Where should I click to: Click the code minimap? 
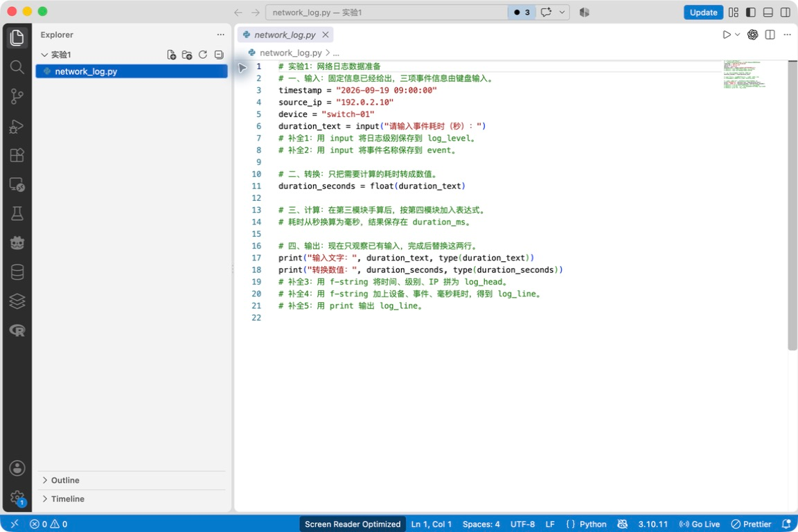pos(745,74)
